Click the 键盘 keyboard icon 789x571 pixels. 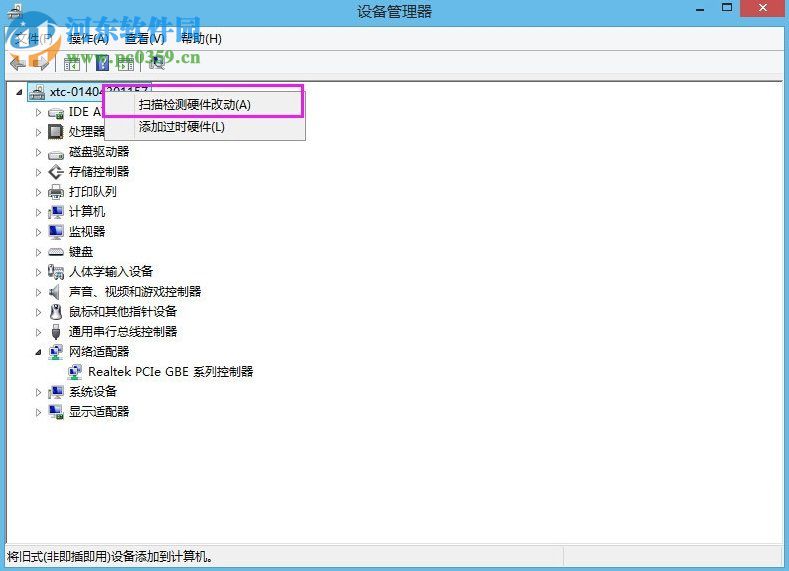tap(56, 252)
